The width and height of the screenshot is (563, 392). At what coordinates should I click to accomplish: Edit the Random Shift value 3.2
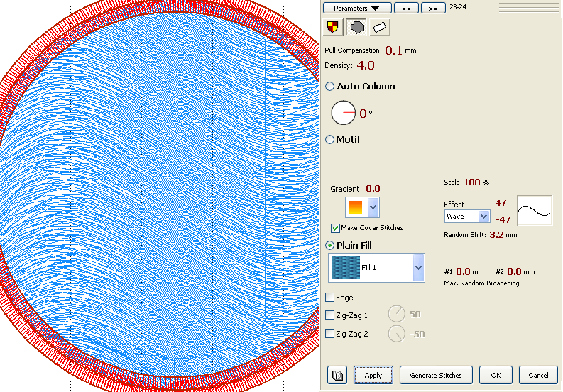tap(496, 234)
